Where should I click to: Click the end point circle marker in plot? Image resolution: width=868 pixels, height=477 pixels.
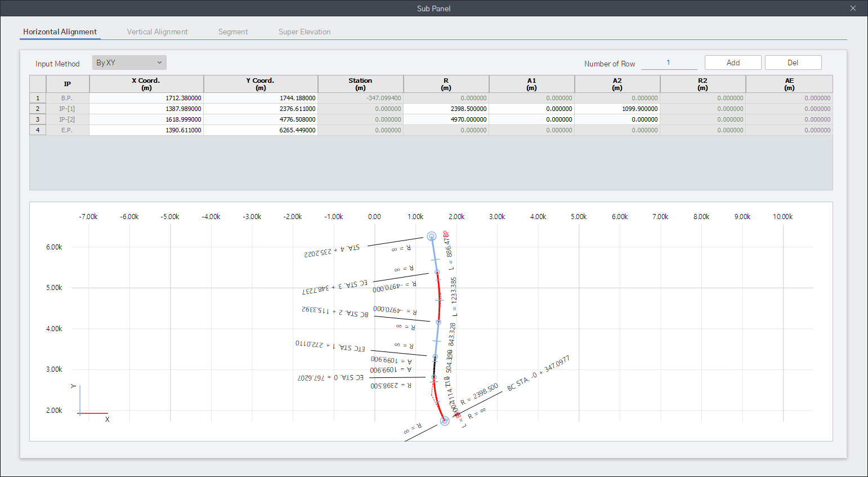tap(431, 236)
